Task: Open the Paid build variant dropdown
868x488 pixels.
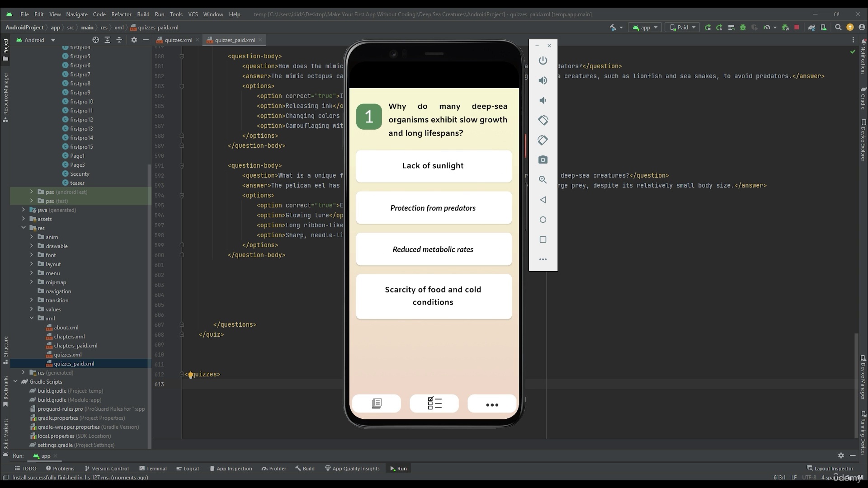Action: point(683,28)
